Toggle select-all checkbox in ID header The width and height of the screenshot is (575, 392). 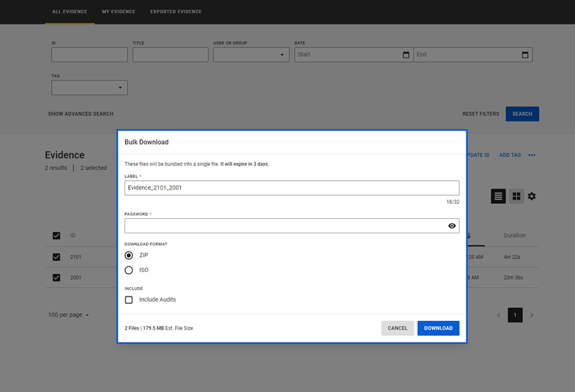pos(56,235)
